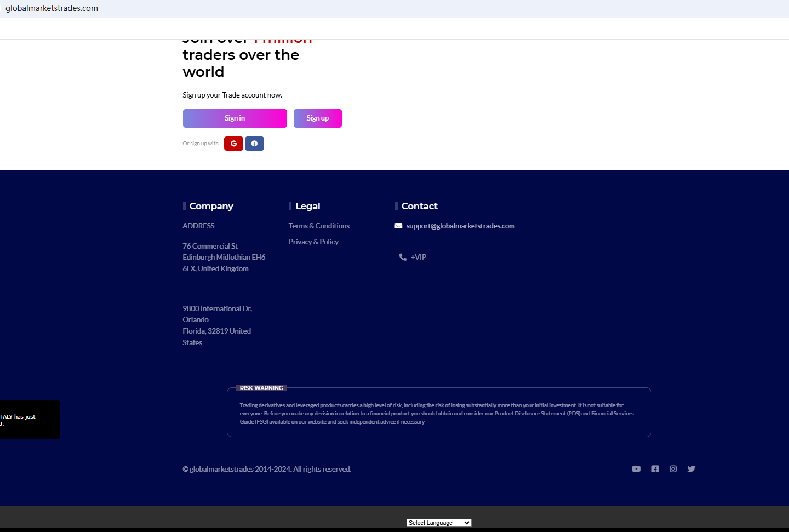Click the +VIP contact link
The image size is (789, 532).
pyautogui.click(x=419, y=257)
